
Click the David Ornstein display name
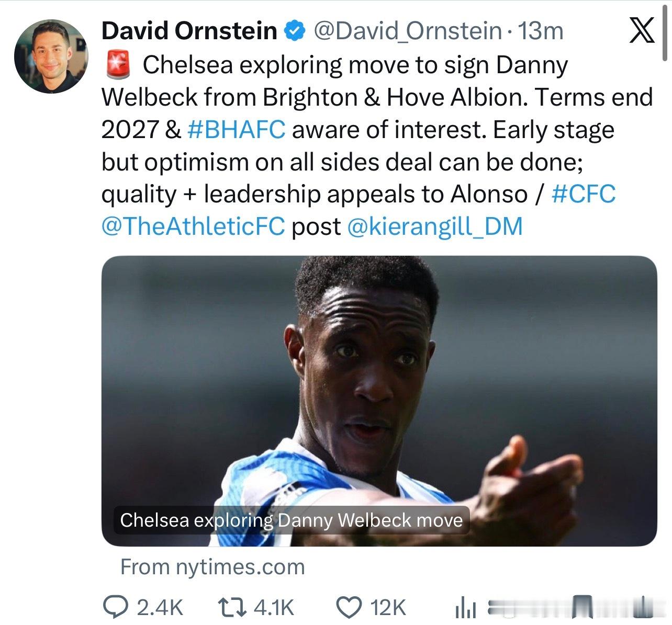(x=189, y=31)
